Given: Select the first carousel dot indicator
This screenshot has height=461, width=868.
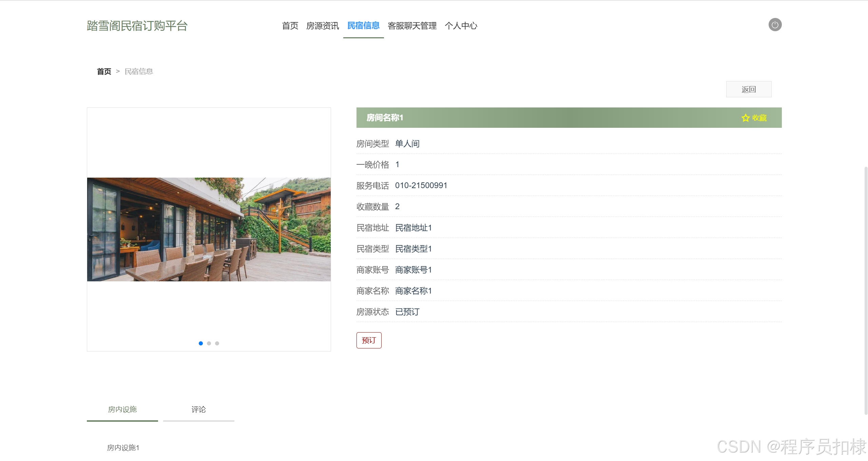Looking at the screenshot, I should [x=201, y=343].
